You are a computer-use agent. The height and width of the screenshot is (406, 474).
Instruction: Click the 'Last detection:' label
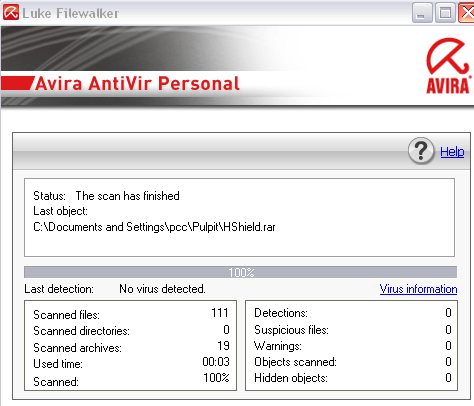[59, 289]
